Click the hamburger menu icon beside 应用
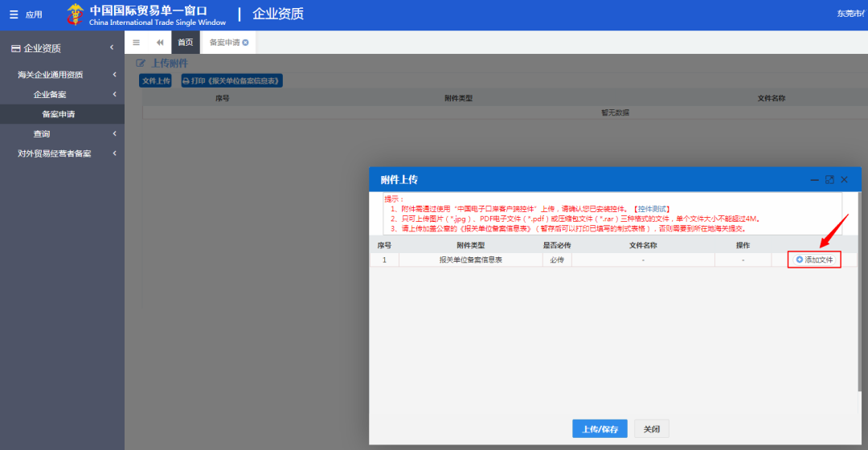 (14, 14)
